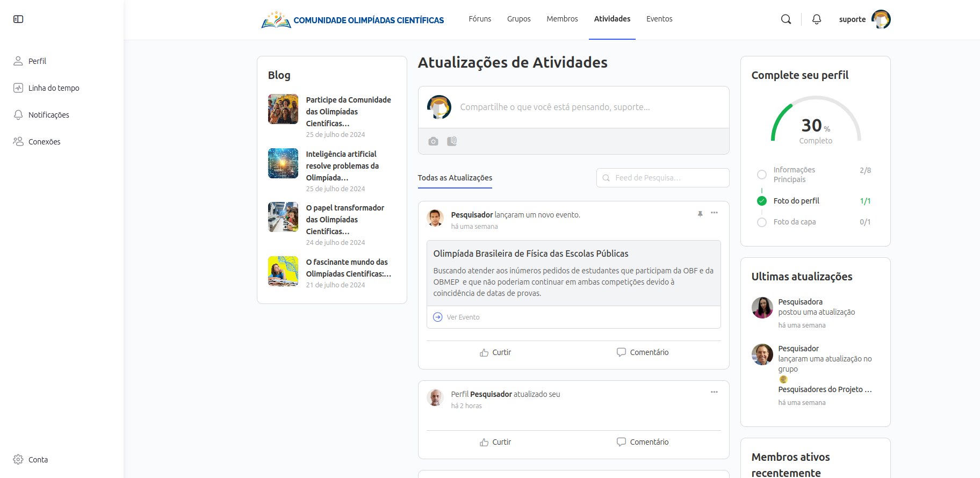Viewport: 980px width, 478px height.
Task: Open Pesquisador avatar in Ultimas atualizações
Action: coord(762,354)
